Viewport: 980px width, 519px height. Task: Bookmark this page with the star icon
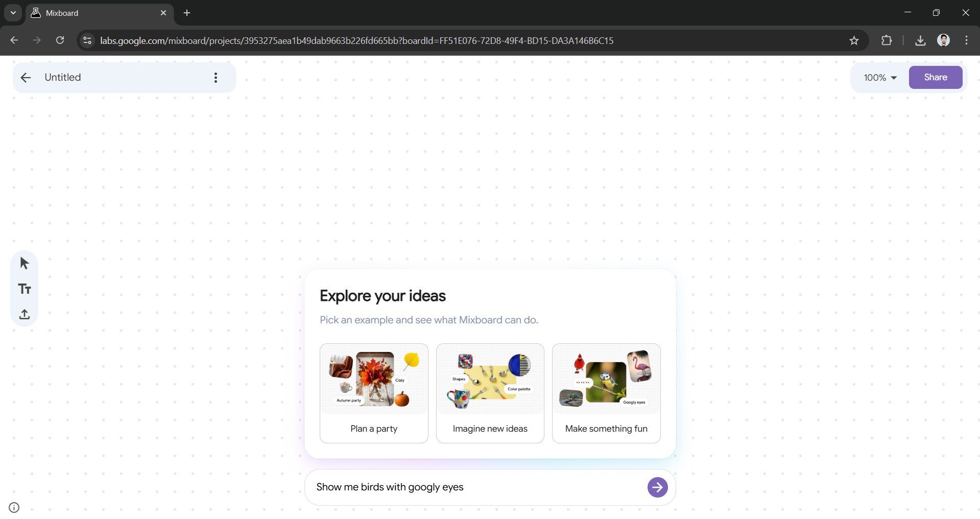pyautogui.click(x=855, y=40)
